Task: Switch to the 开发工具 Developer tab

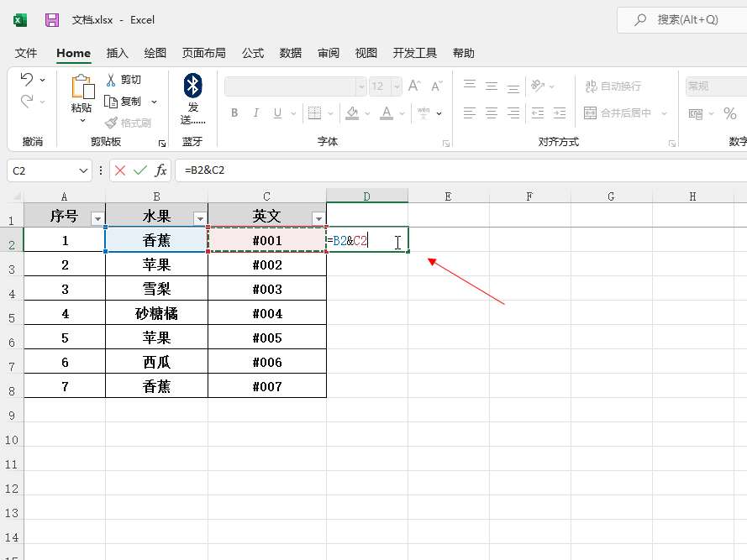Action: point(415,53)
